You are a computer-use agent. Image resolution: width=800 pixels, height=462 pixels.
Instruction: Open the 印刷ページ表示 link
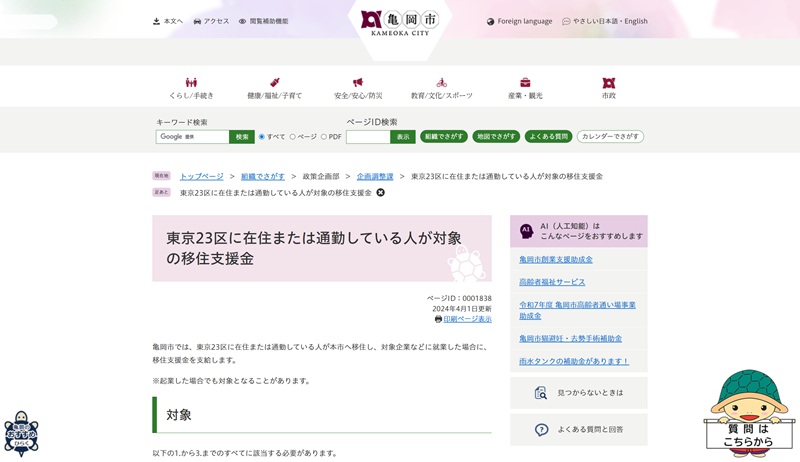point(467,319)
